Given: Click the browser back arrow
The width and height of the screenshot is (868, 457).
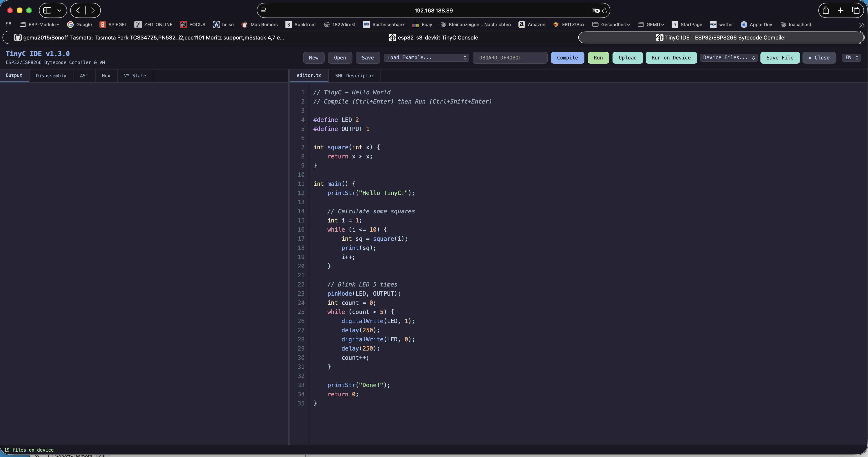Looking at the screenshot, I should 78,10.
